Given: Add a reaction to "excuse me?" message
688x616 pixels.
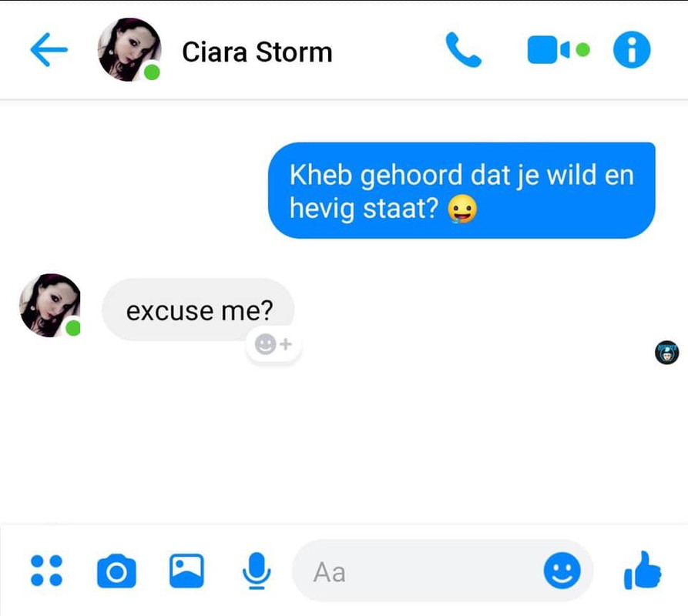Looking at the screenshot, I should tap(274, 344).
